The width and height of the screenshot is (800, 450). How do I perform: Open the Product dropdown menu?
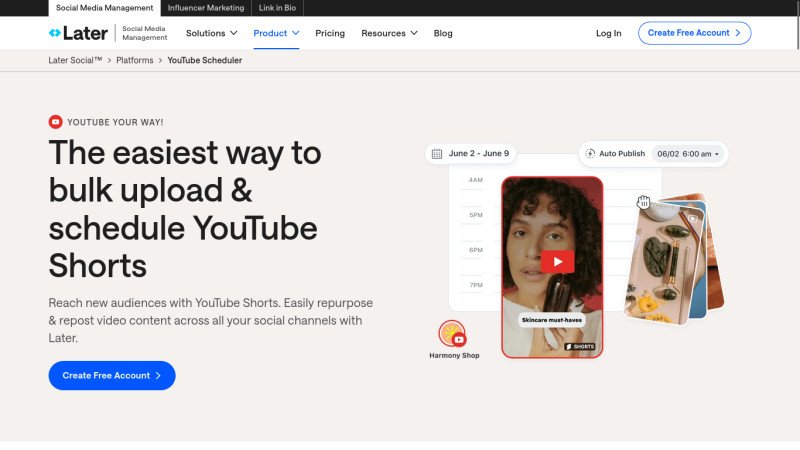point(276,33)
